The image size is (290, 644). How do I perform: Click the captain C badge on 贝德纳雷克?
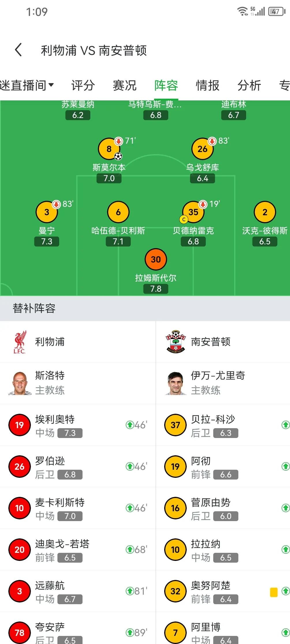click(184, 220)
